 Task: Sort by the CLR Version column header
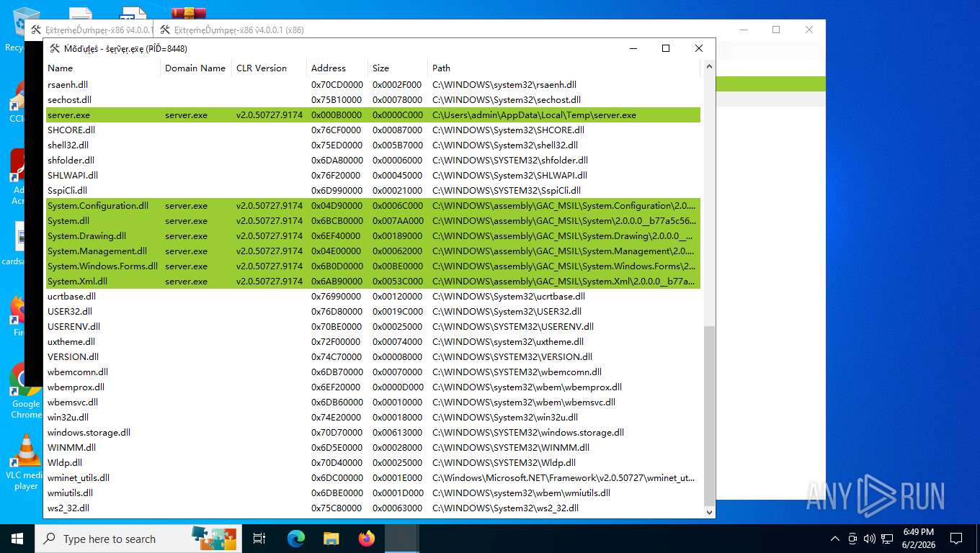[269, 68]
